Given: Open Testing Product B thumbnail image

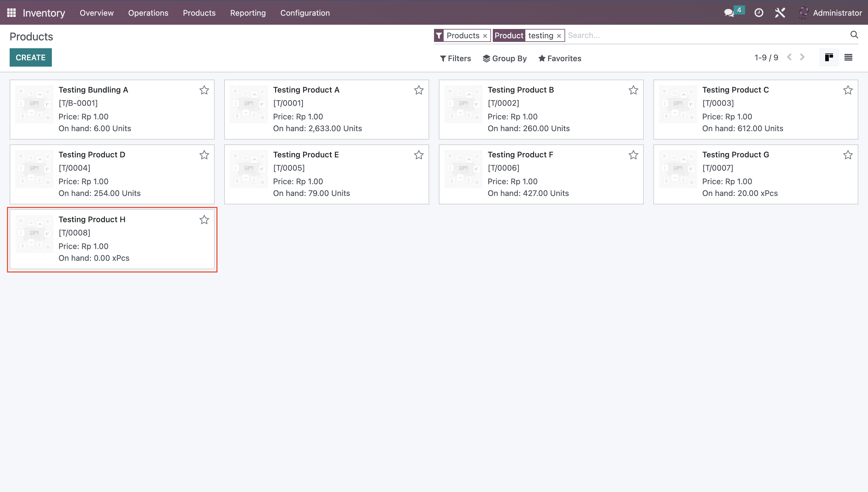Looking at the screenshot, I should [x=463, y=104].
